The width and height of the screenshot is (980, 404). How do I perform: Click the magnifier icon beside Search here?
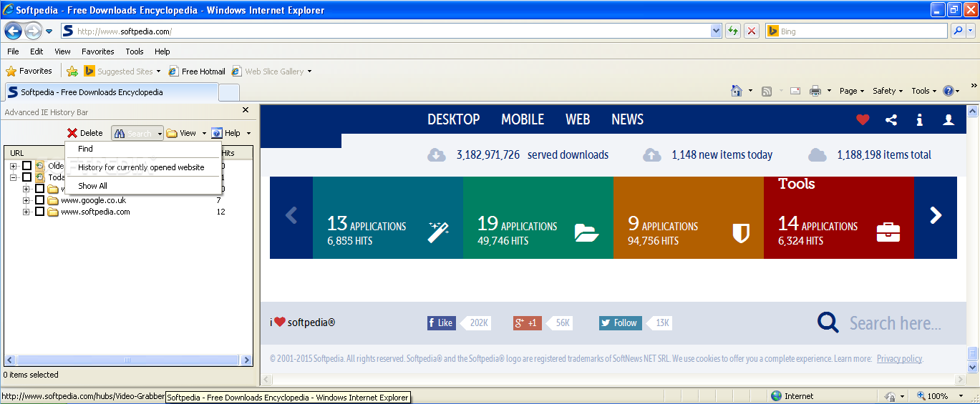(828, 322)
